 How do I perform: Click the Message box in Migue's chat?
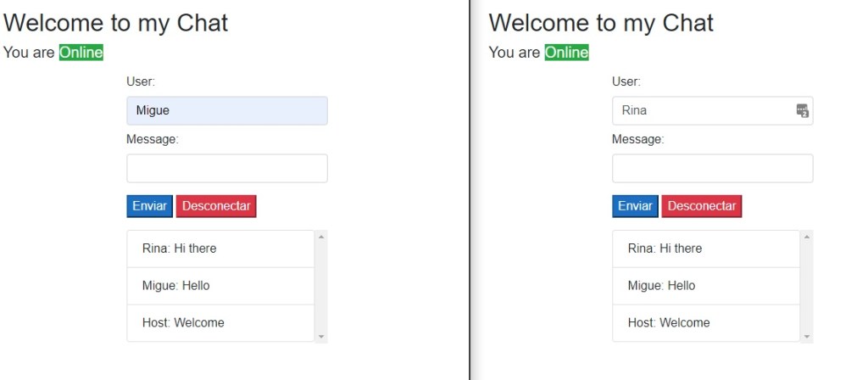(x=226, y=168)
